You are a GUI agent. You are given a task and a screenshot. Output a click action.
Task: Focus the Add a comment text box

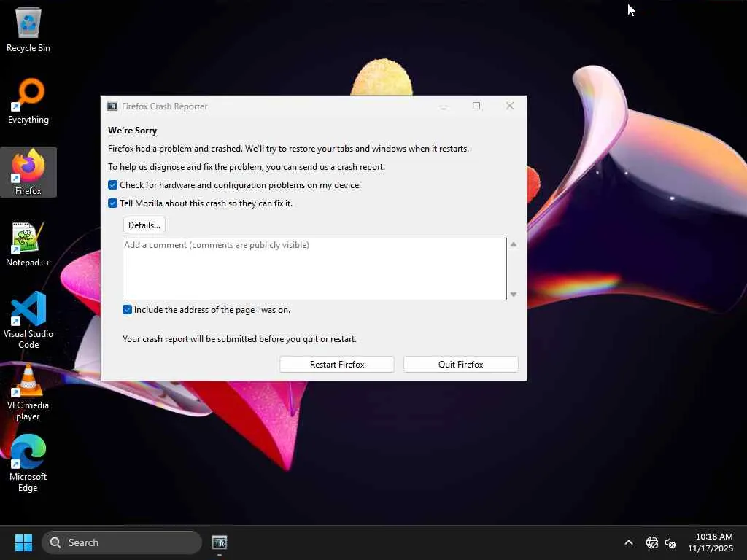(x=314, y=269)
